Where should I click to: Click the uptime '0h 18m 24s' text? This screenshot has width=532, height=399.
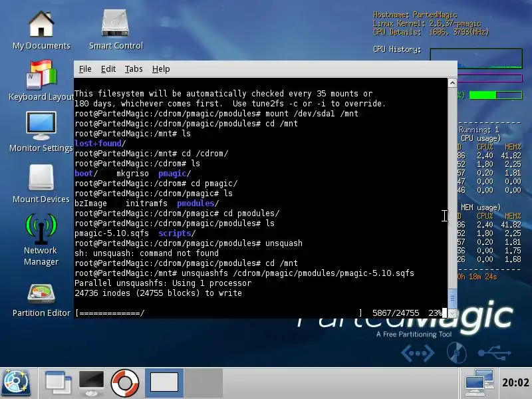[x=477, y=277]
